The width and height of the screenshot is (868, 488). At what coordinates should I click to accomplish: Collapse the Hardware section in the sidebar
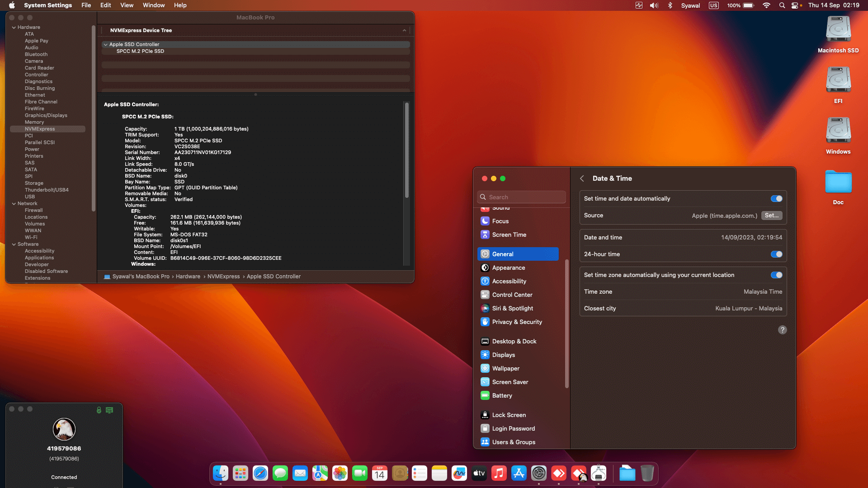[x=14, y=27]
